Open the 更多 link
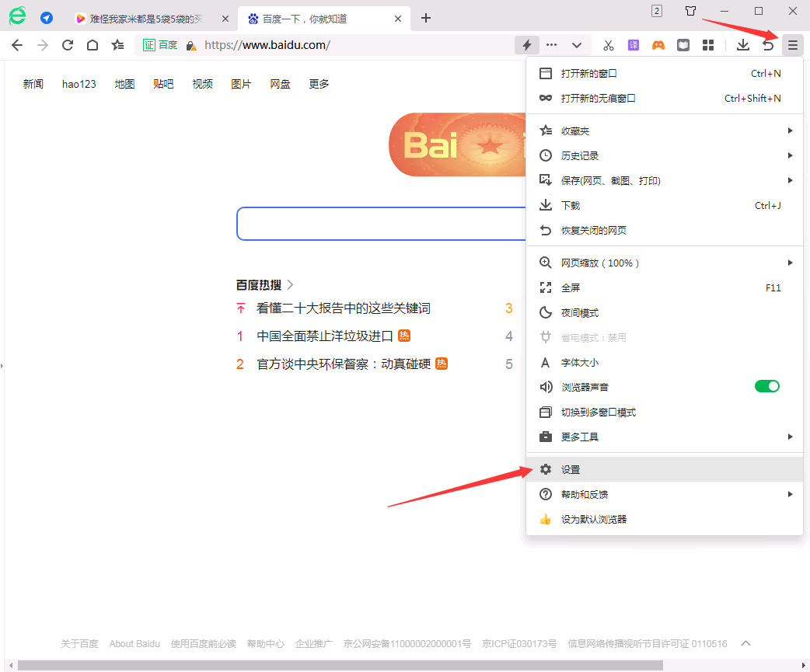The image size is (810, 672). (x=319, y=84)
